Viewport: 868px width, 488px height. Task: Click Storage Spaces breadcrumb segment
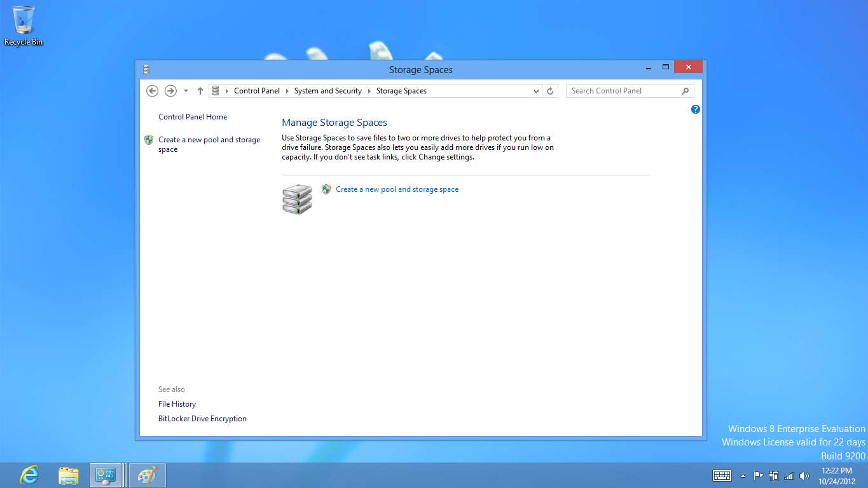point(401,91)
